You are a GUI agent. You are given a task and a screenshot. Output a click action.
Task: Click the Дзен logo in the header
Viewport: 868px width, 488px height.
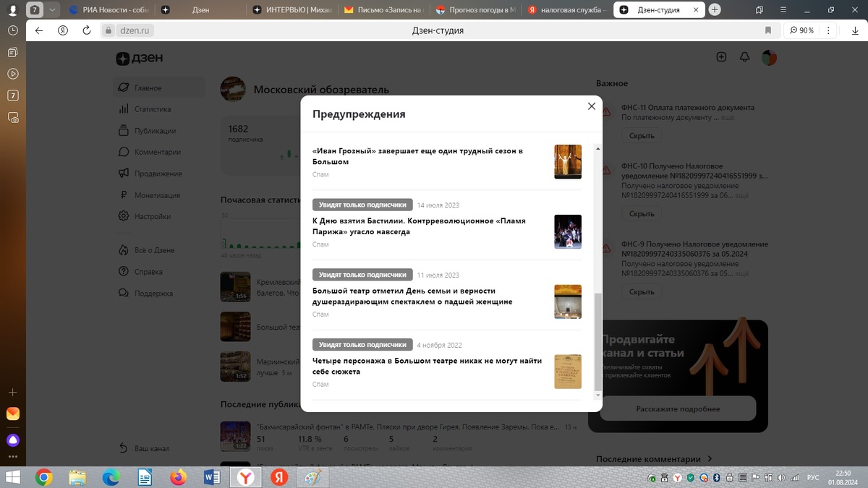pos(139,59)
